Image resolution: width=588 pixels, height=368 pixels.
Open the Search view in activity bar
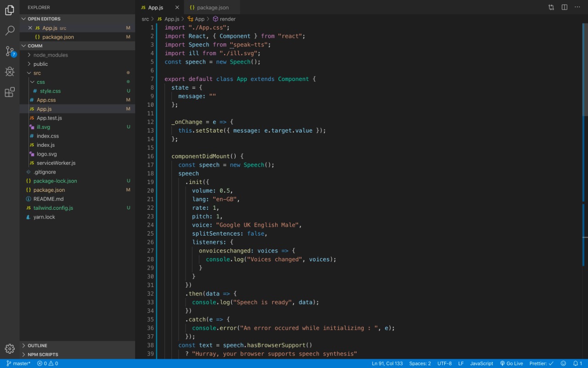[x=10, y=31]
